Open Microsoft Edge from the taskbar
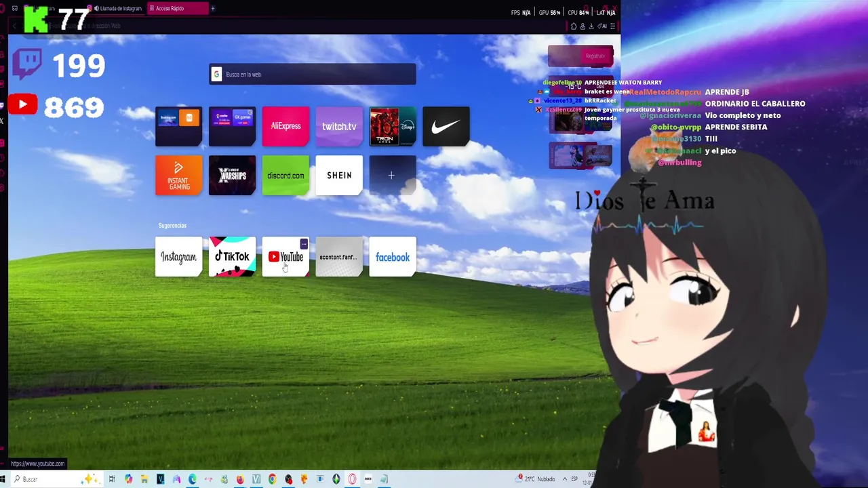The height and width of the screenshot is (488, 868). [193, 479]
